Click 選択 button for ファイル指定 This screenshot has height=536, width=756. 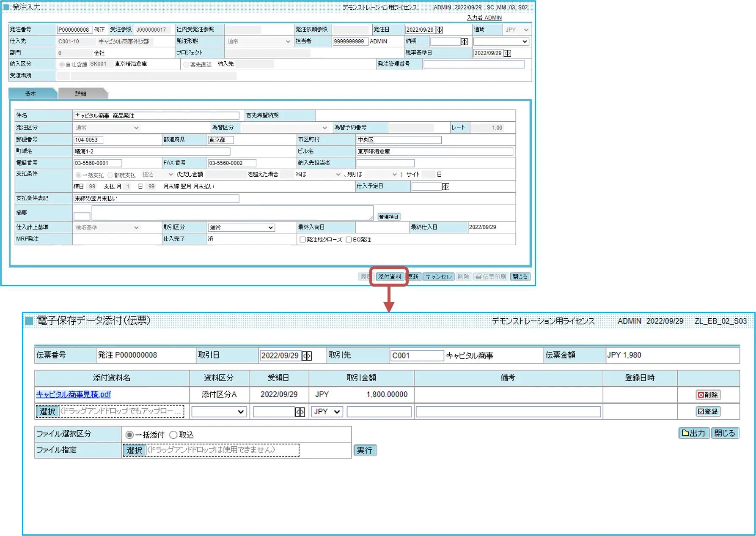coord(135,451)
